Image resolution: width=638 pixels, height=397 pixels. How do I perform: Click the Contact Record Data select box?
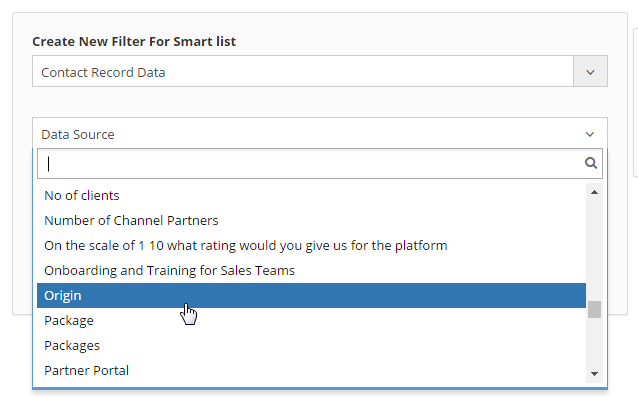pyautogui.click(x=303, y=72)
